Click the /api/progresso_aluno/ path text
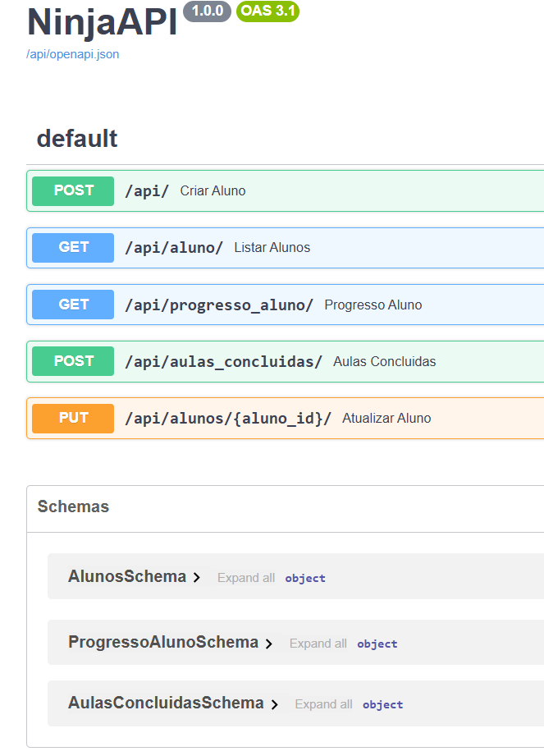The image size is (544, 756). pos(219,305)
